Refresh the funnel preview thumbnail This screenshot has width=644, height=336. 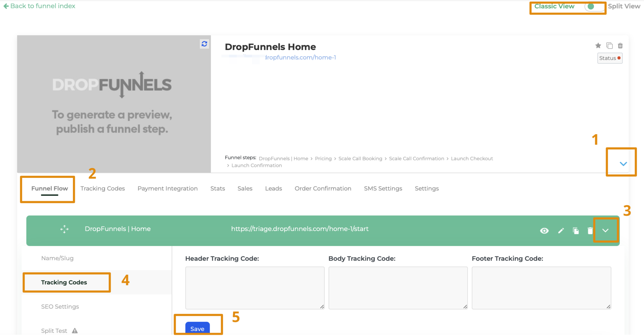pyautogui.click(x=204, y=44)
